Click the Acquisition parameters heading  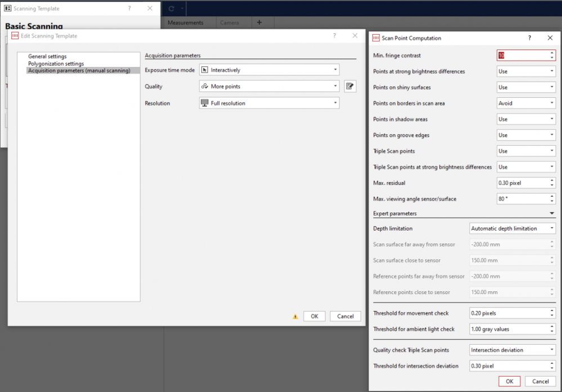pyautogui.click(x=172, y=56)
